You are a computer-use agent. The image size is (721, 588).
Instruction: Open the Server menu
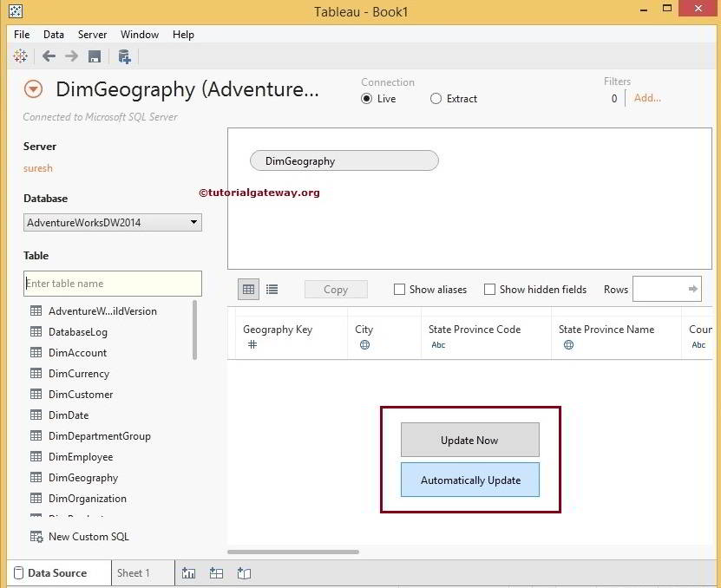point(92,35)
